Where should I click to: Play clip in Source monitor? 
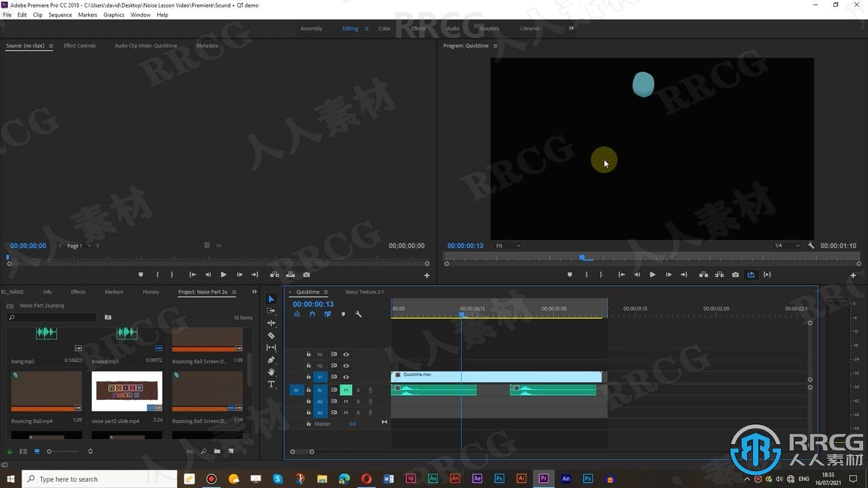pyautogui.click(x=223, y=274)
